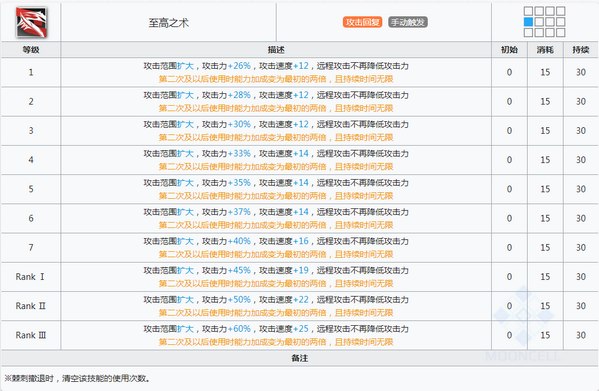Viewport: 599px width, 391px height.
Task: Click initial value 0 in level 7 row
Action: [x=509, y=247]
